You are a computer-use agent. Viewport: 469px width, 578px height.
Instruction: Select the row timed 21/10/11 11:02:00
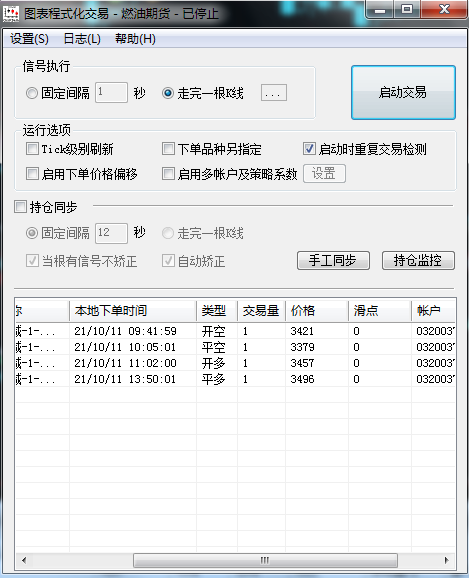(x=235, y=363)
